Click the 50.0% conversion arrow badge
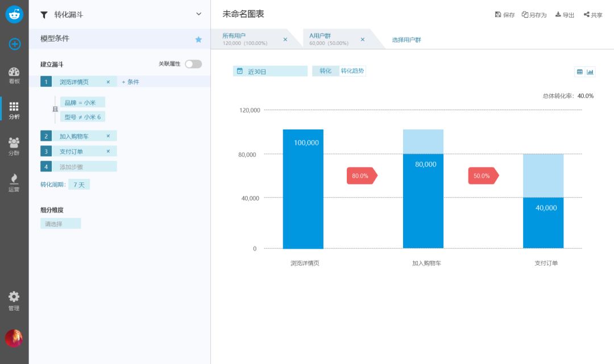Image resolution: width=614 pixels, height=364 pixels. pos(484,175)
